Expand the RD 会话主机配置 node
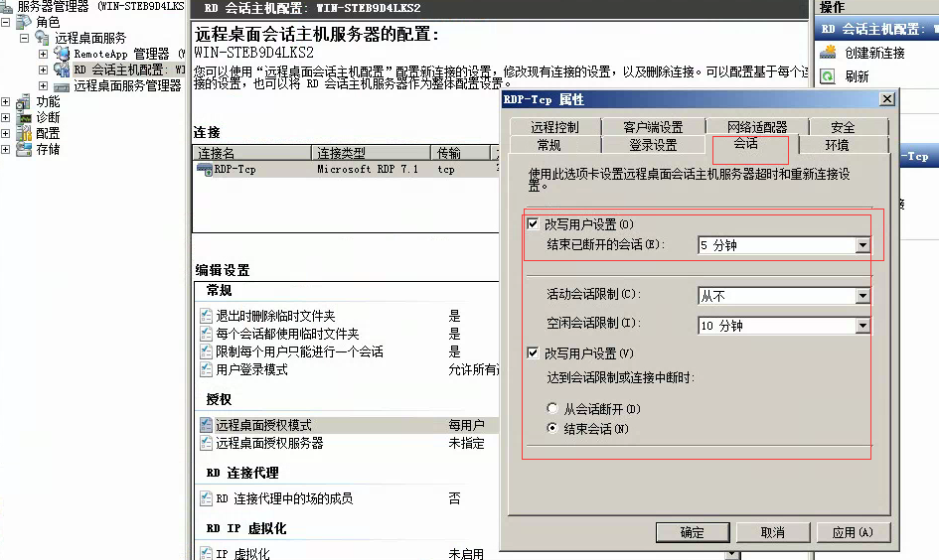Screen dimensions: 939x560 coord(43,70)
